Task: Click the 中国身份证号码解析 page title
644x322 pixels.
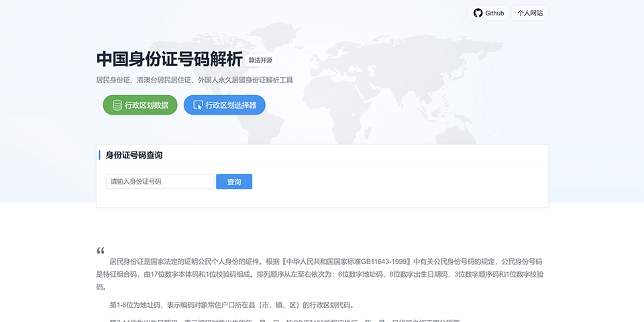Action: click(x=169, y=59)
